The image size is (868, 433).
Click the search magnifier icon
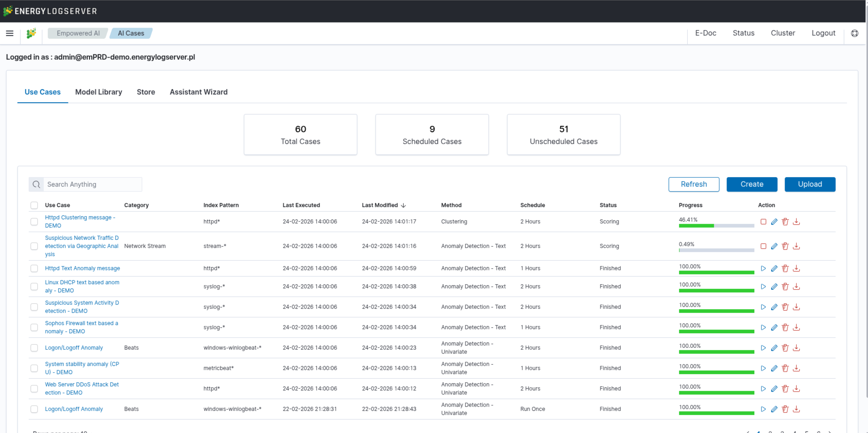coord(36,185)
